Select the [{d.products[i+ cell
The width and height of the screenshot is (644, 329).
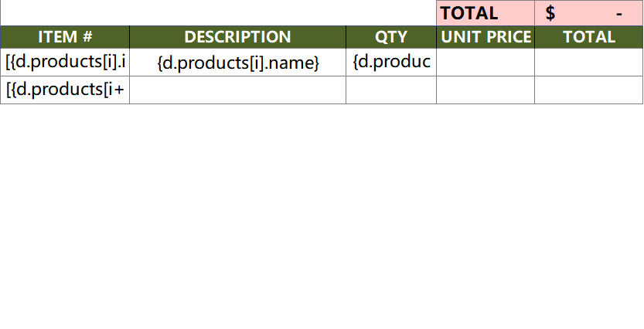click(x=65, y=90)
